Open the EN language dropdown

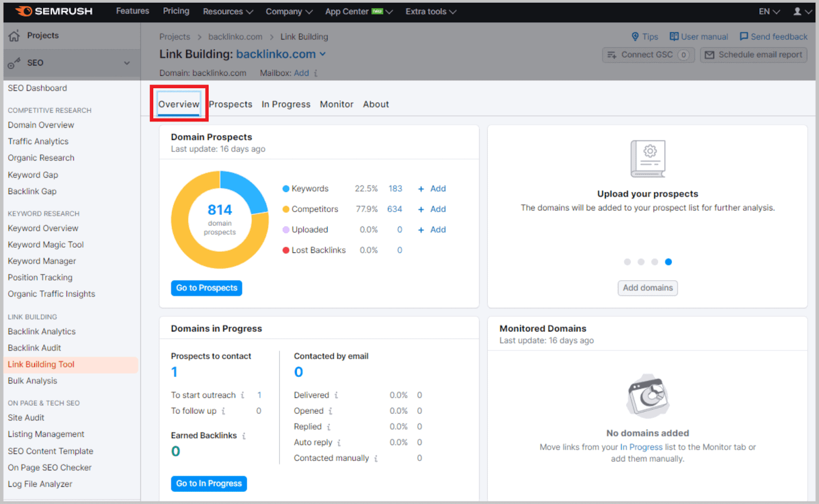[x=769, y=11]
